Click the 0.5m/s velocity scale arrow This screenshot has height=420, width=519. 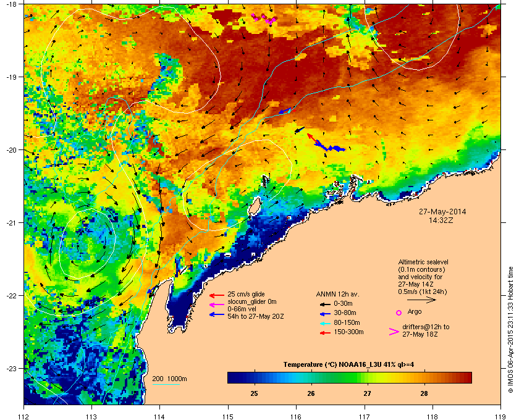tap(421, 300)
